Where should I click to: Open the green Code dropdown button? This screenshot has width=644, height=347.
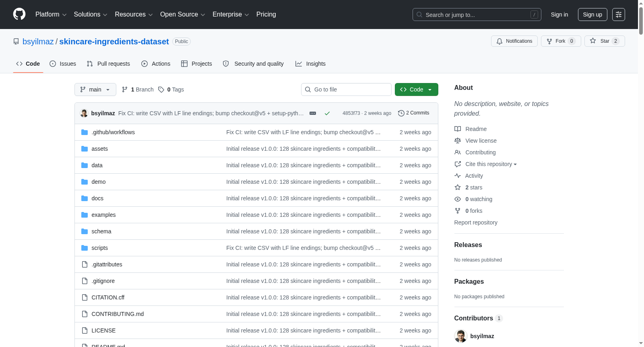(417, 89)
